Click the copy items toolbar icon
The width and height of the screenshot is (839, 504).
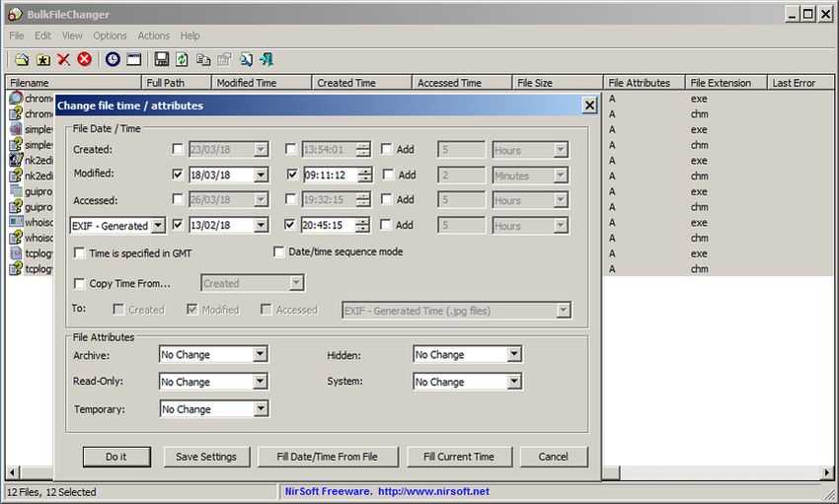[203, 59]
